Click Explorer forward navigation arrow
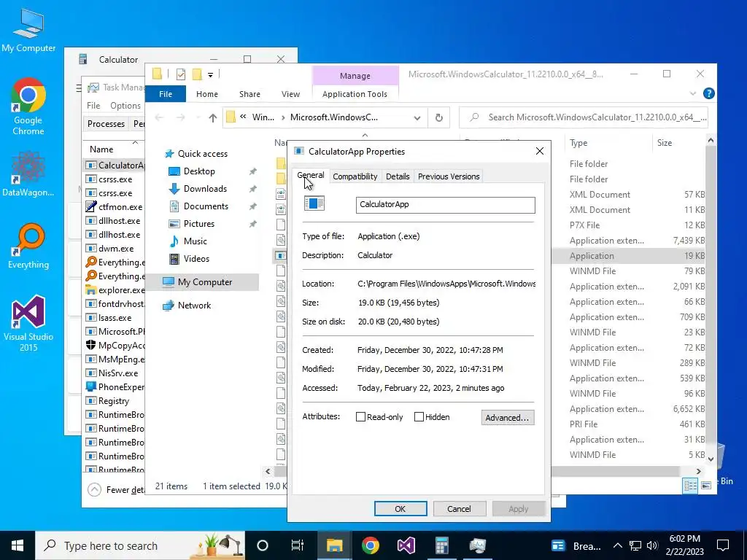747x560 pixels. click(x=181, y=117)
